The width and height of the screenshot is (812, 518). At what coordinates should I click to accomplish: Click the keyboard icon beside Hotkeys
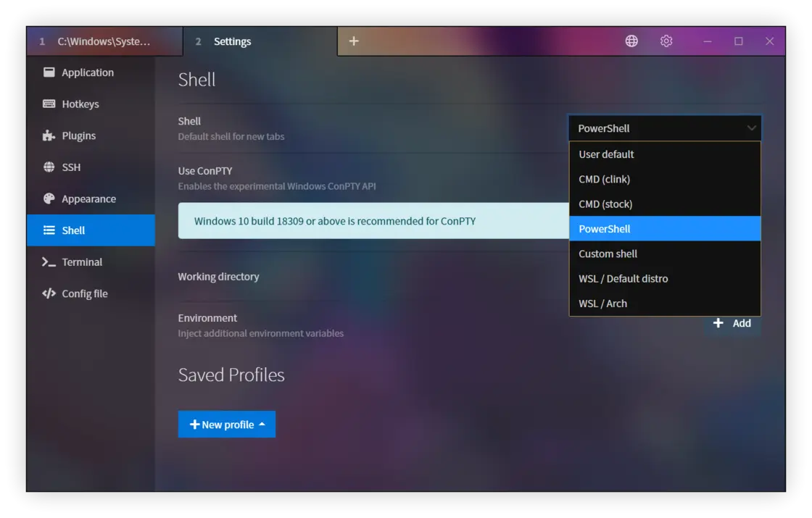tap(49, 104)
